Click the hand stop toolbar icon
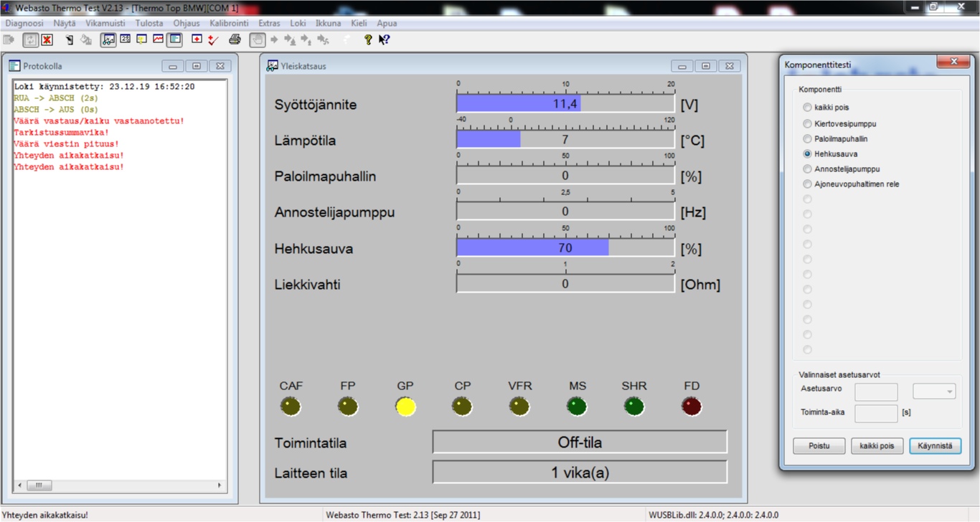 (x=257, y=40)
